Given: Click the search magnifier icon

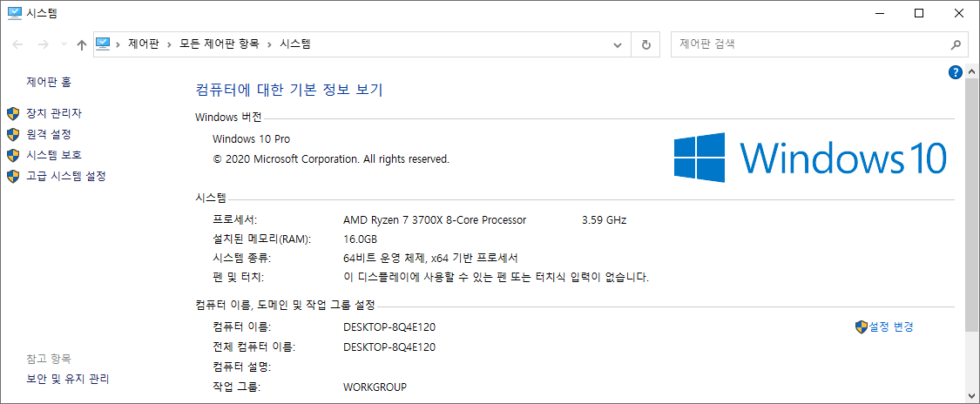Looking at the screenshot, I should tap(955, 45).
